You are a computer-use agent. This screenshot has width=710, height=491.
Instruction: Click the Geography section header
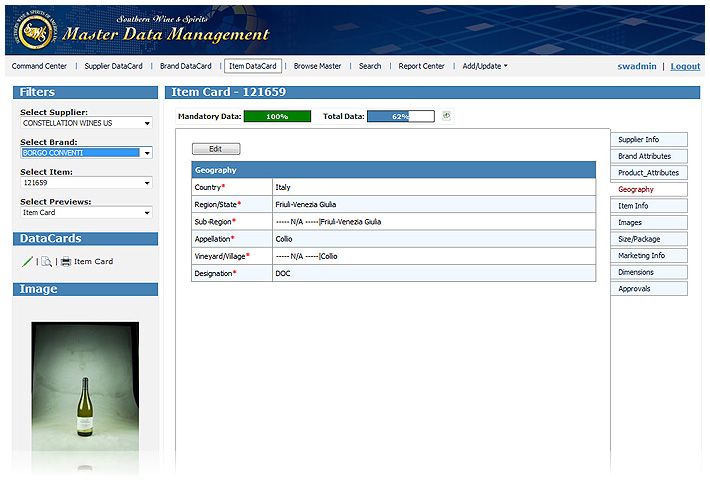[x=393, y=170]
